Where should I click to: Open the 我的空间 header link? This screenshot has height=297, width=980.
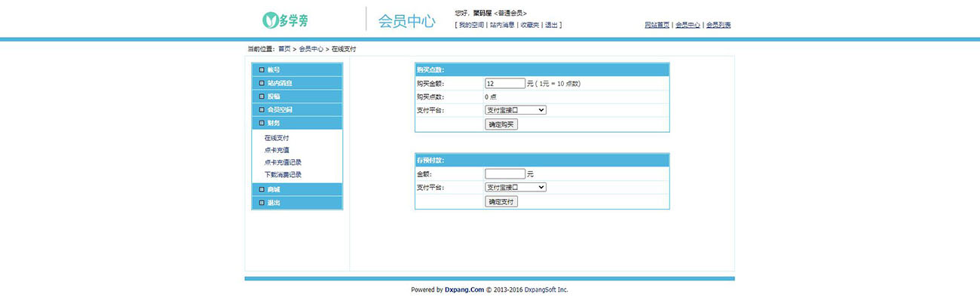point(472,25)
